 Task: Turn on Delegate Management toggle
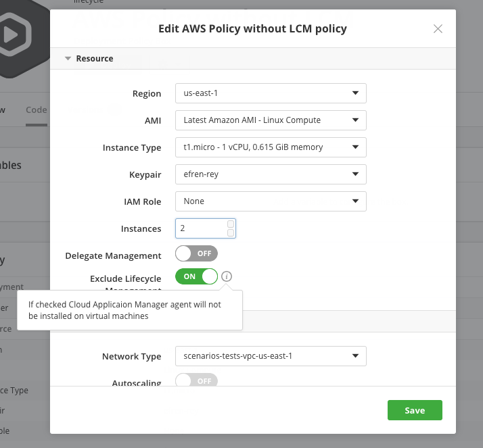(x=197, y=253)
